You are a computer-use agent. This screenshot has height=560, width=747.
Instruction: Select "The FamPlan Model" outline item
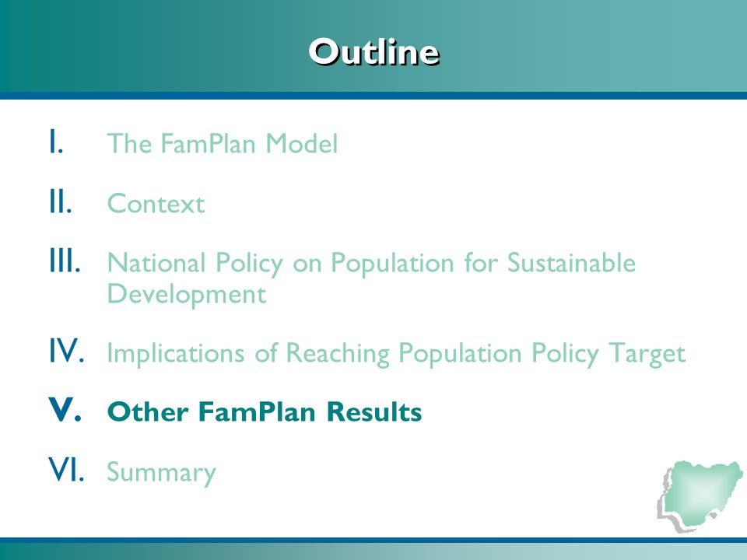click(x=223, y=143)
